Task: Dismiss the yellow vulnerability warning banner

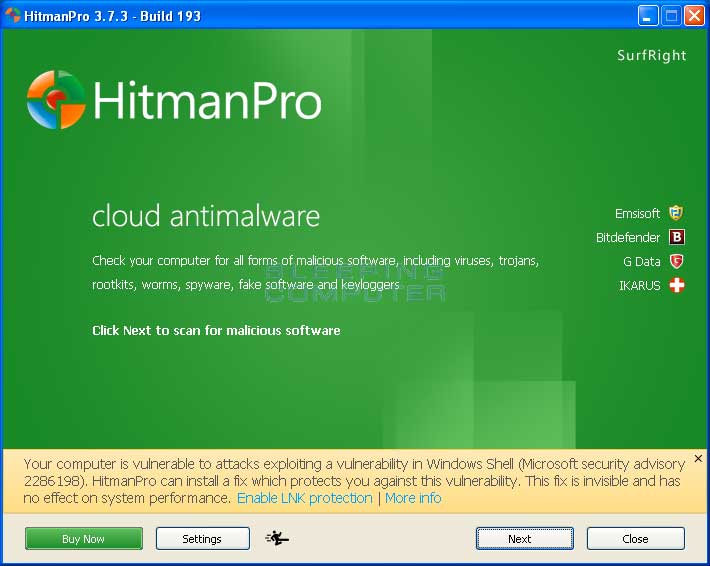Action: coord(696,462)
